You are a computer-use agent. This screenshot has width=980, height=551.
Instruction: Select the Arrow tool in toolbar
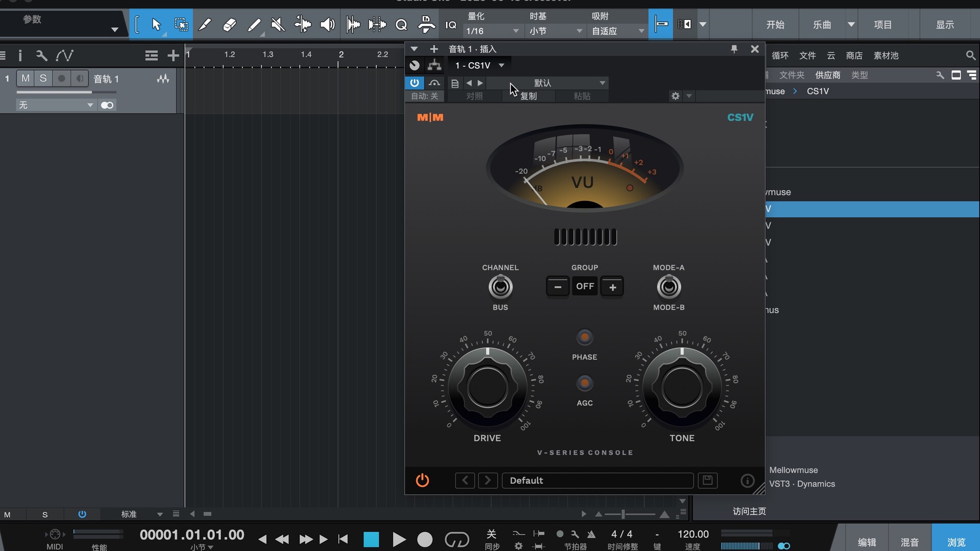156,24
